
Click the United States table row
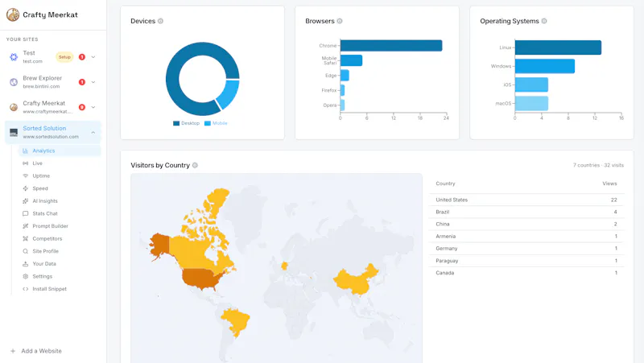pyautogui.click(x=526, y=200)
